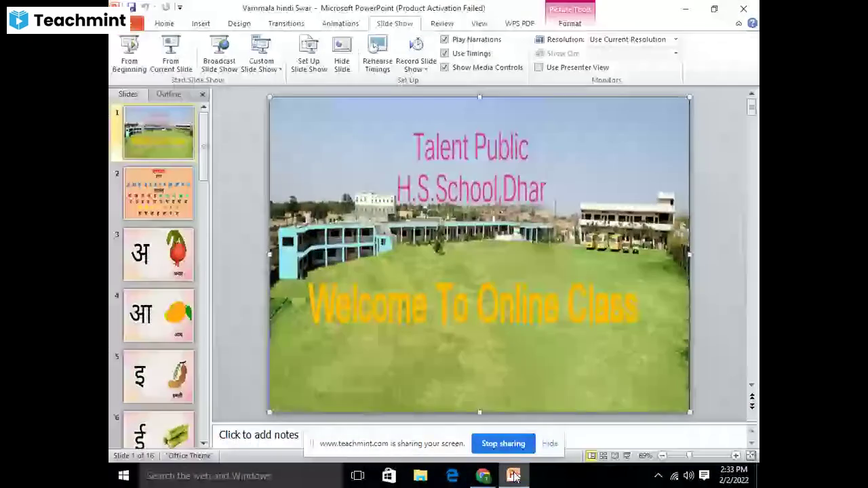Select slide 3 thumbnail with अ
Image resolution: width=868 pixels, height=488 pixels.
(159, 255)
